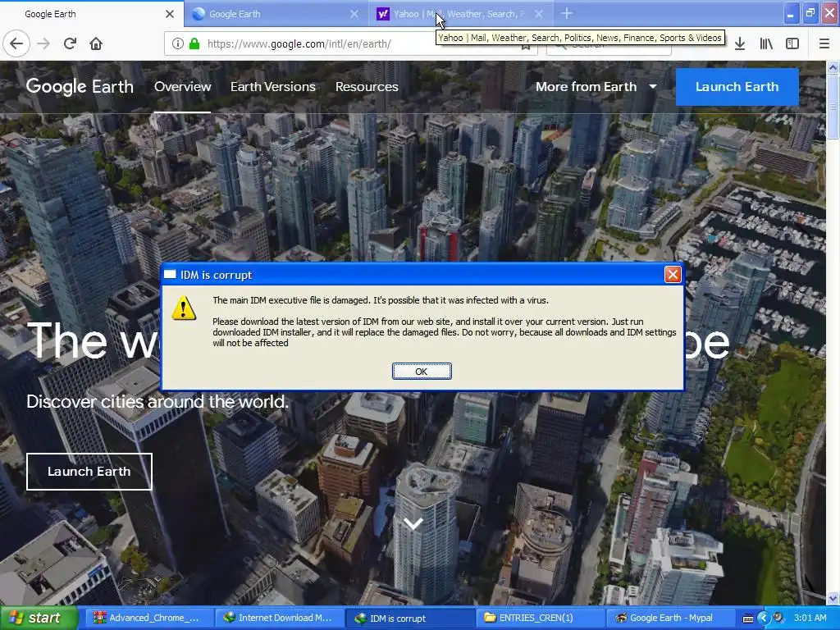Open Resources nav item
The width and height of the screenshot is (840, 630).
(367, 87)
